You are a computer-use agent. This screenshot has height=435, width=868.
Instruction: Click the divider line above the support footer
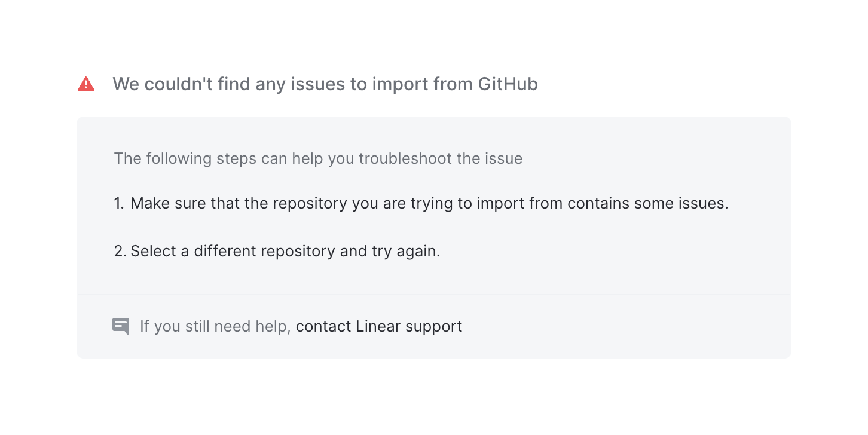coord(433,295)
